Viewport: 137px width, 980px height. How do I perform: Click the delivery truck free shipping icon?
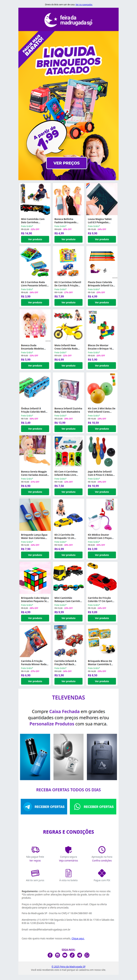click(x=35, y=850)
